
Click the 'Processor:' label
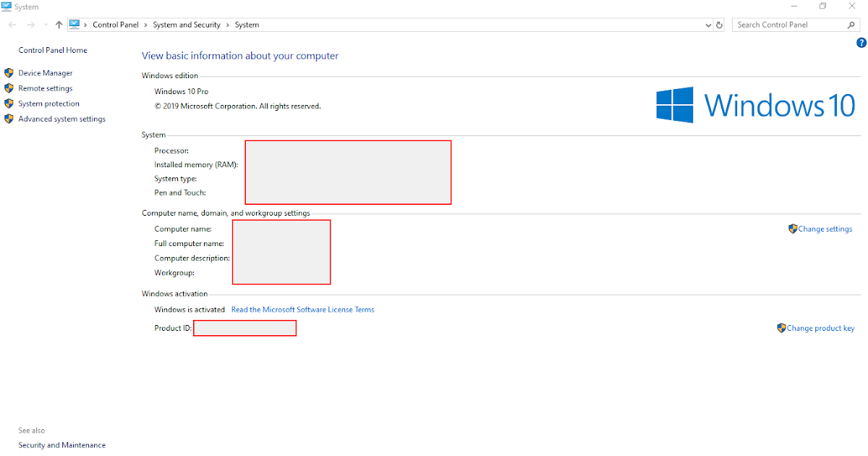click(171, 151)
